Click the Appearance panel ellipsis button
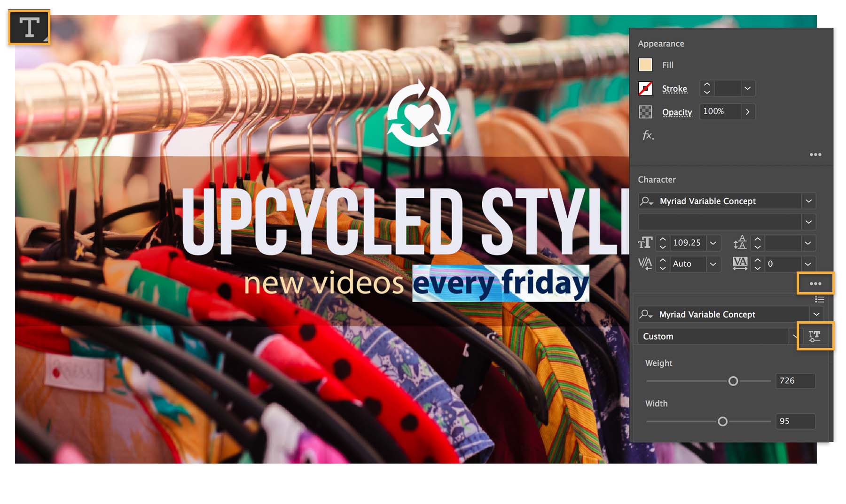Viewport: 846px width, 504px height. tap(816, 154)
